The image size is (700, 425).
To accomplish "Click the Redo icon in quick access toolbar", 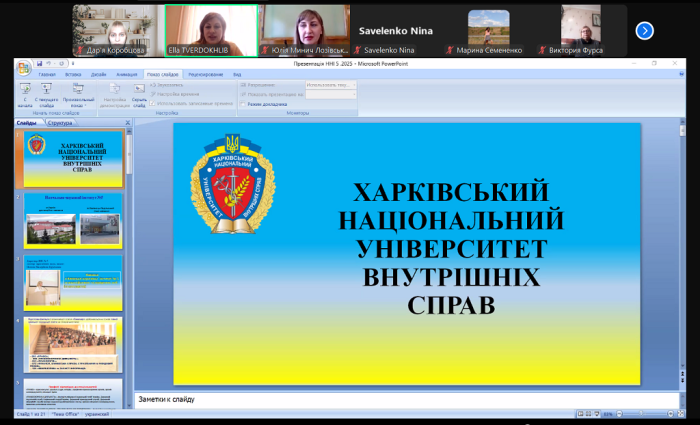I will tap(62, 63).
